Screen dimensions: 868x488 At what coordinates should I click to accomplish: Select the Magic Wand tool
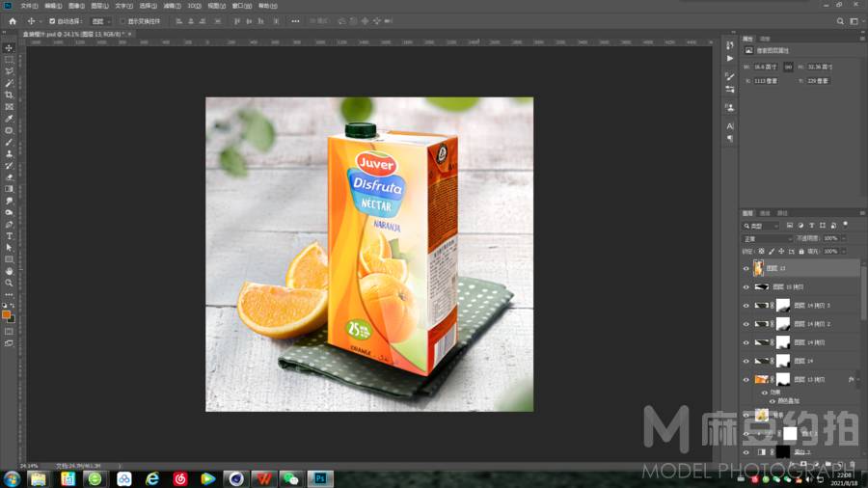pyautogui.click(x=9, y=83)
